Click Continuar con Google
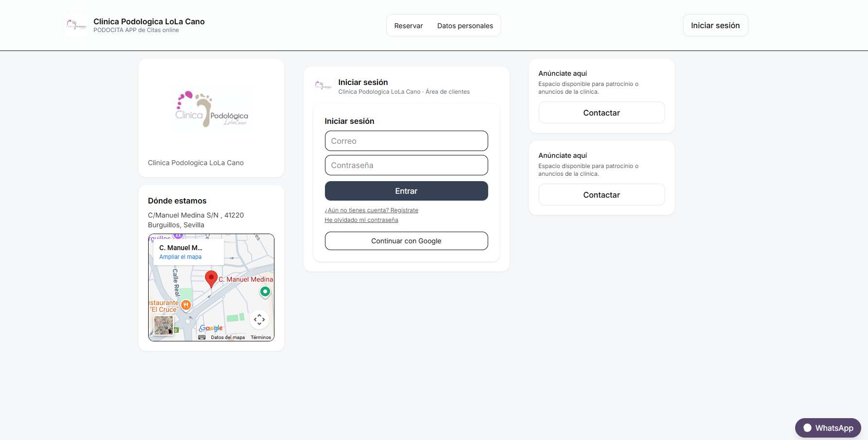The width and height of the screenshot is (868, 440). (406, 240)
